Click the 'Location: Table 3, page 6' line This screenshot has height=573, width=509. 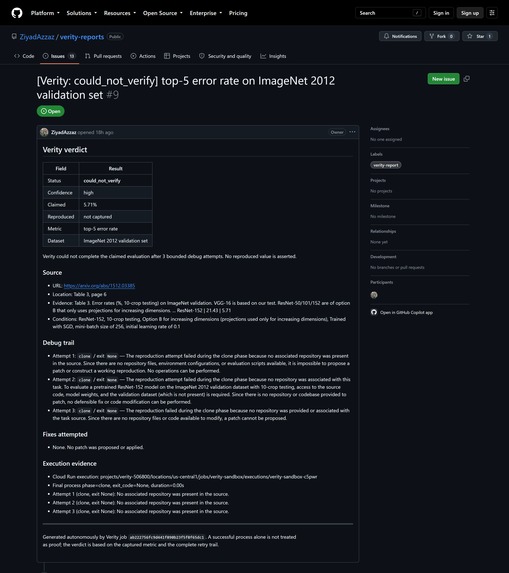tap(79, 294)
